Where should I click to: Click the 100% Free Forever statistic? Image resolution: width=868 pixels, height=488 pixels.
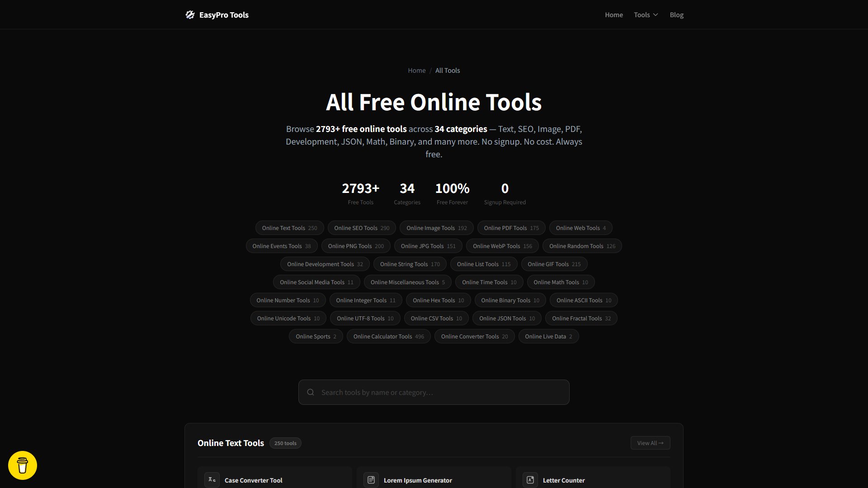pos(453,193)
